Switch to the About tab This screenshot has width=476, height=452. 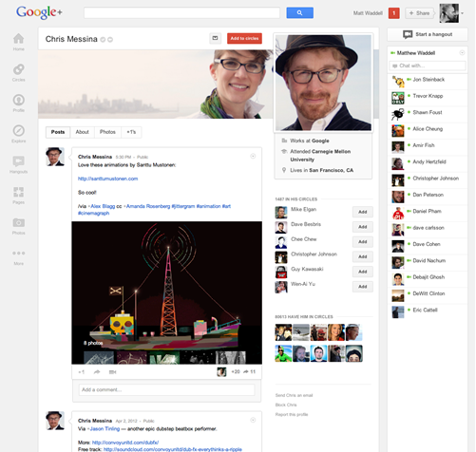pos(82,132)
